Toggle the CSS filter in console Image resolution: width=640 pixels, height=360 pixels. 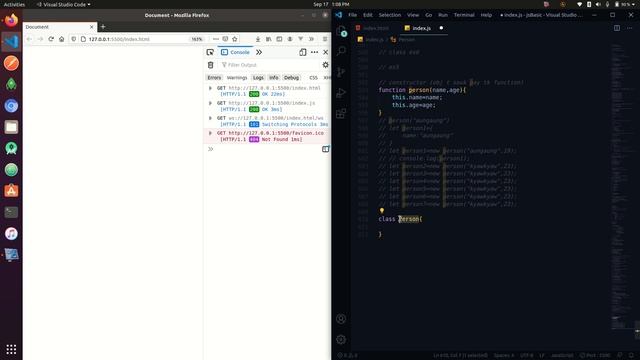tap(313, 78)
